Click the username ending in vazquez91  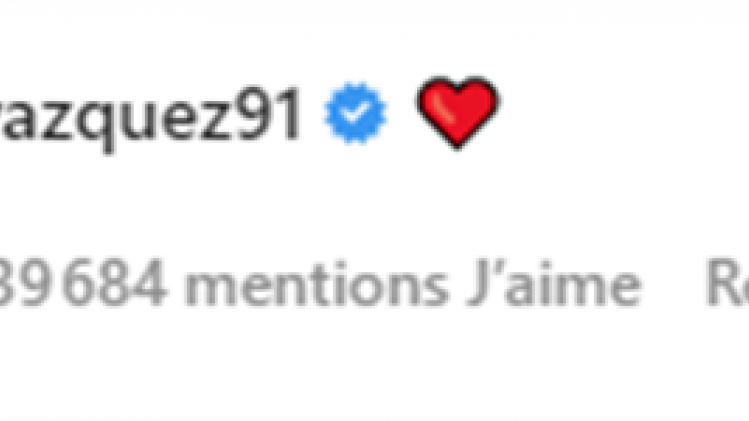tap(151, 117)
